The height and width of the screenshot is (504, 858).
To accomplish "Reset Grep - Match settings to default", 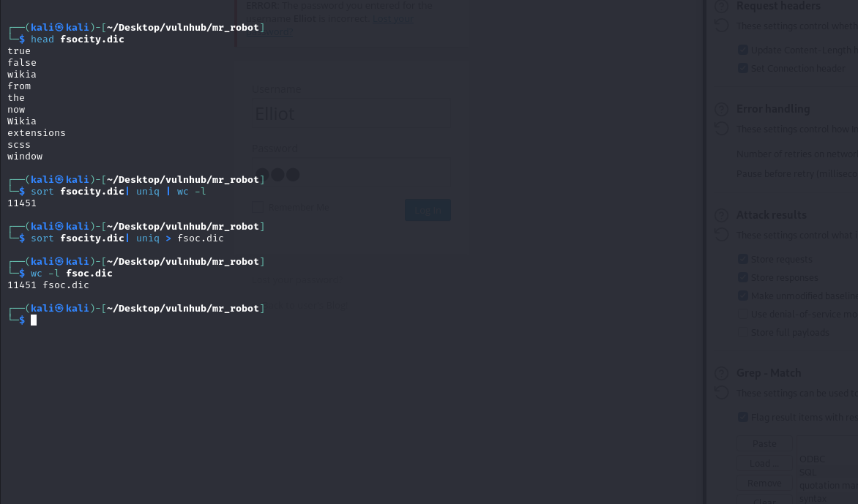I will click(x=720, y=392).
